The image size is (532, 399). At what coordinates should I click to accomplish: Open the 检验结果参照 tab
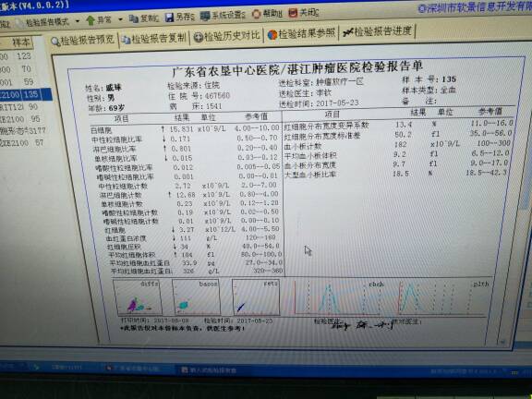pyautogui.click(x=302, y=34)
